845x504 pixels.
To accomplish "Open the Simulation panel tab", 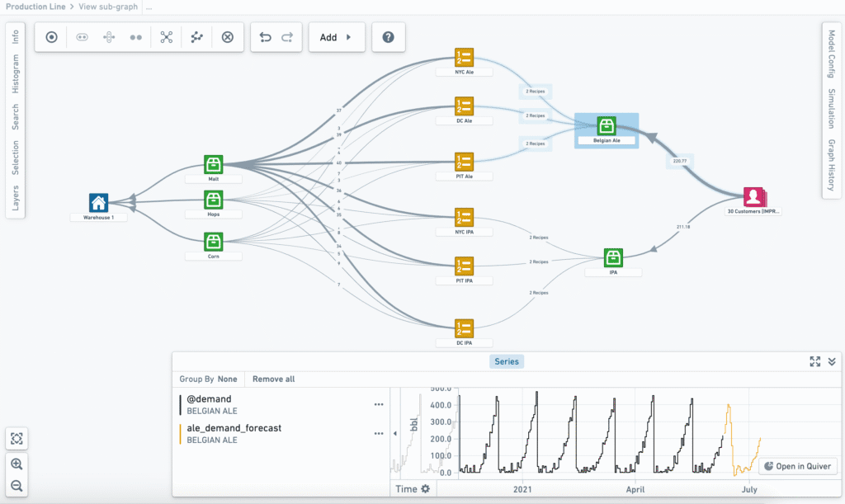I will click(832, 109).
